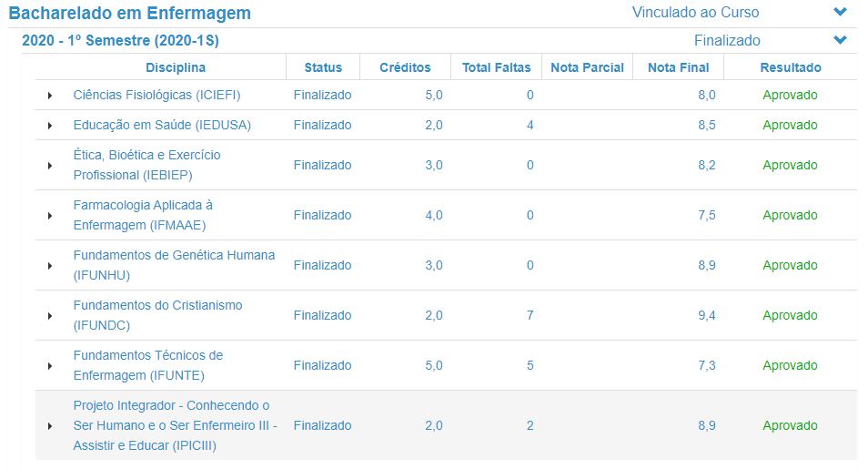Expand the Fundamentos do Cristianismo row arrow

point(50,315)
